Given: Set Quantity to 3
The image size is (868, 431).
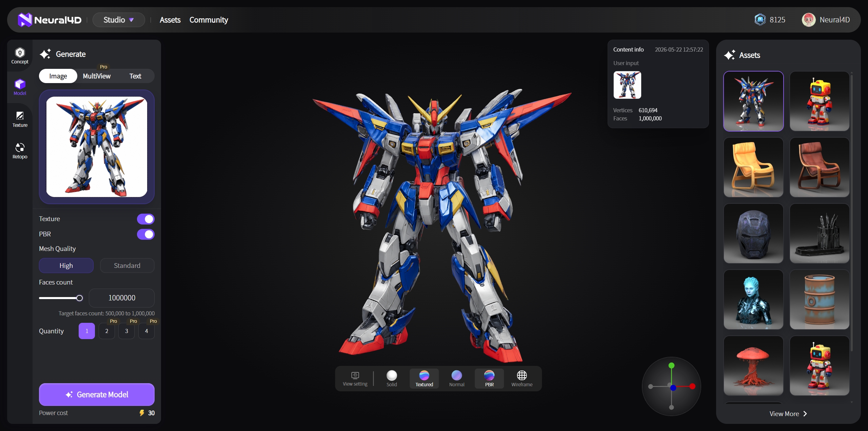Looking at the screenshot, I should [x=126, y=331].
